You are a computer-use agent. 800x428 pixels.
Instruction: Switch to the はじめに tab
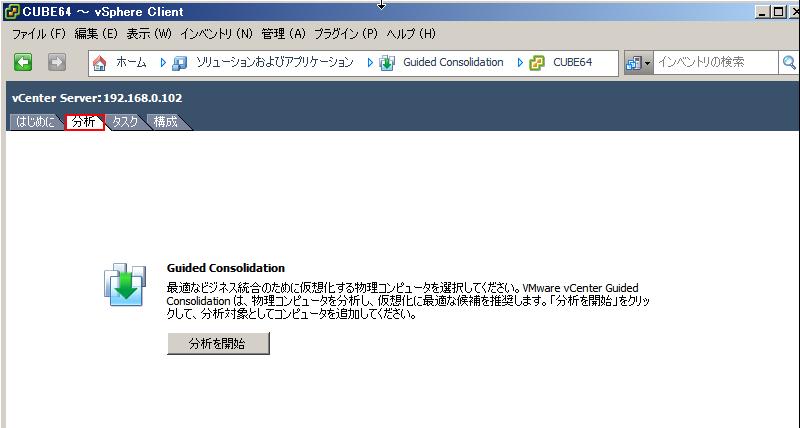coord(36,122)
